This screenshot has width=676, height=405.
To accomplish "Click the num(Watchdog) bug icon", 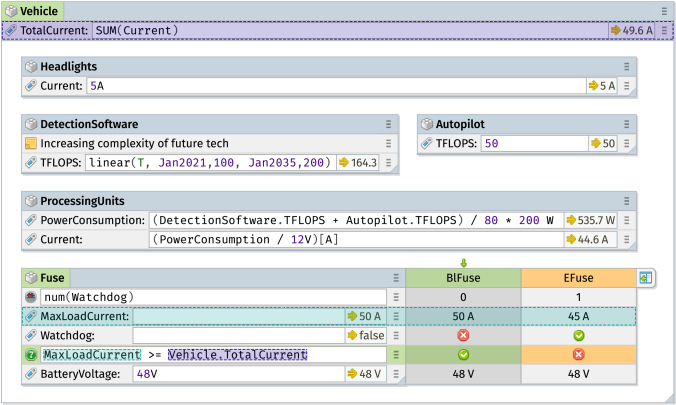I will click(x=31, y=297).
